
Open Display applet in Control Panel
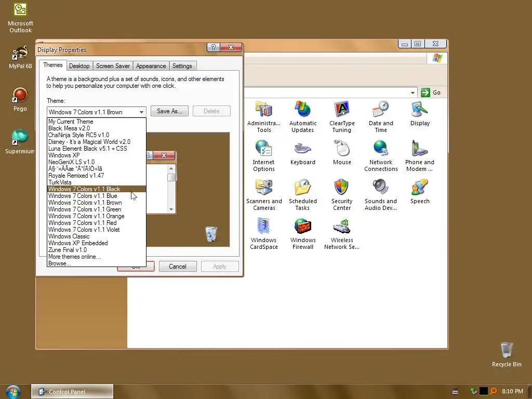[x=420, y=114]
